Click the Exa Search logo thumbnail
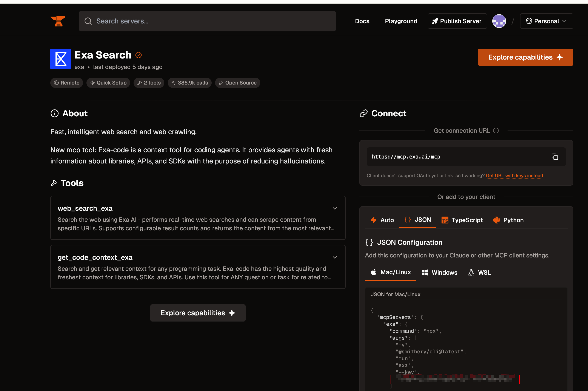The image size is (588, 391). point(61,59)
